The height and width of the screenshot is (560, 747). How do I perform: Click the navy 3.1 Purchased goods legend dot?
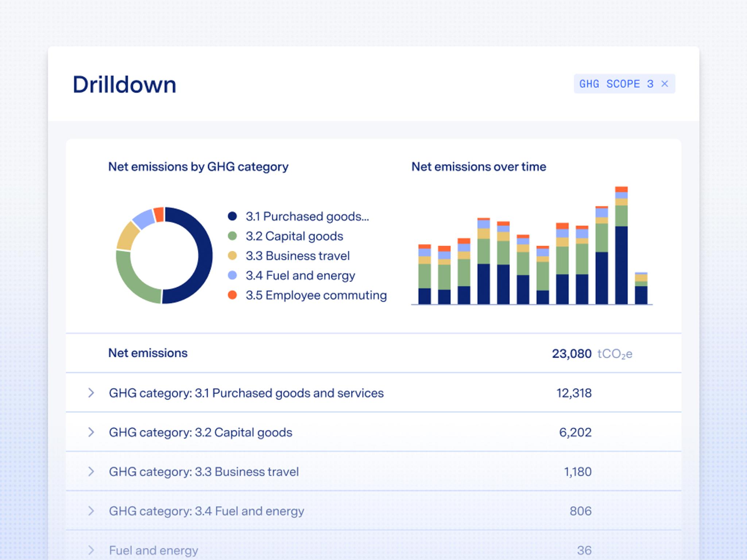pos(232,216)
